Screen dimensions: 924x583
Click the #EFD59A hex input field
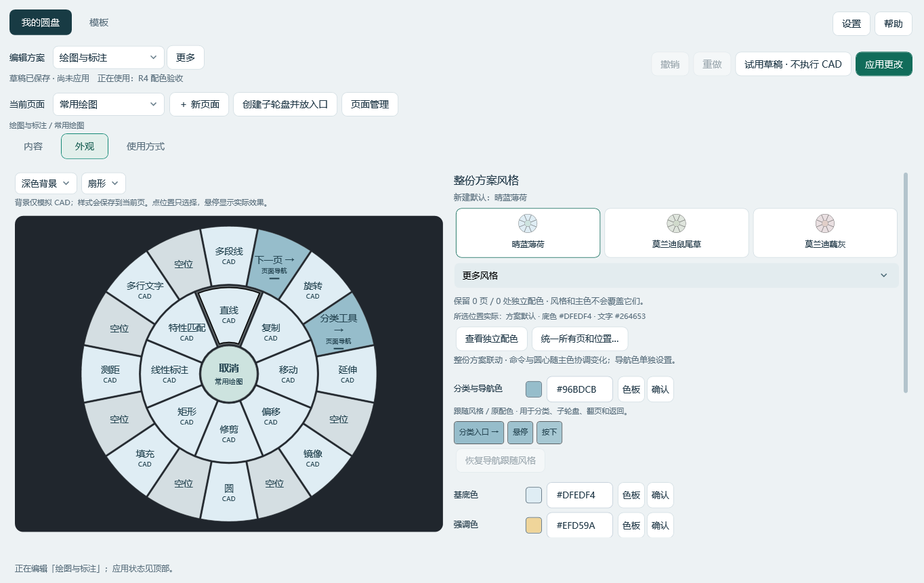click(x=580, y=525)
